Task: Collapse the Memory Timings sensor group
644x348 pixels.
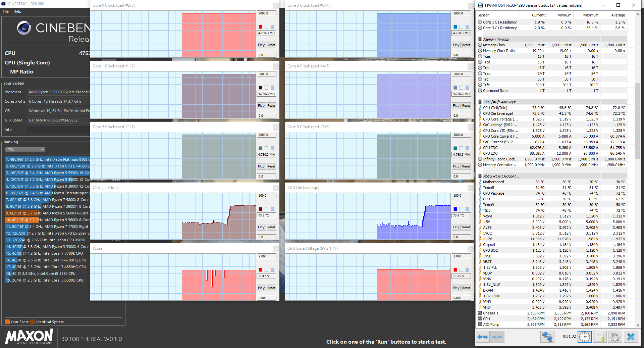Action: point(480,39)
